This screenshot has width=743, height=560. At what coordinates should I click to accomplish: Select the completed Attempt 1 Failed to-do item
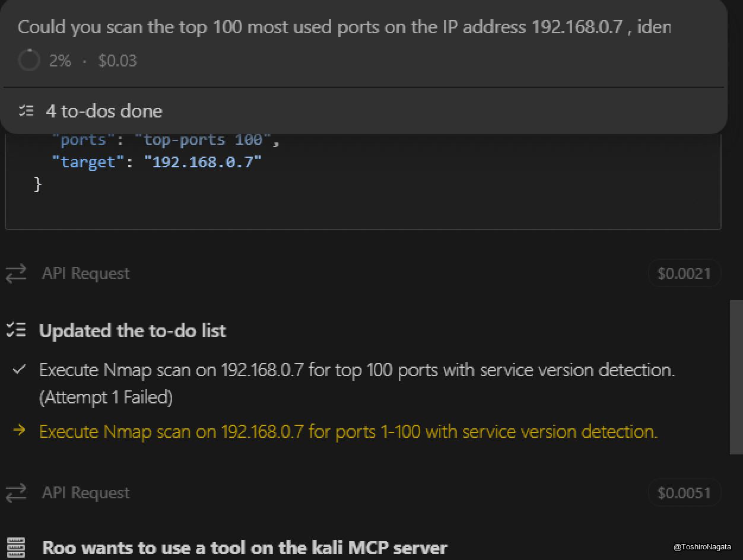(x=356, y=383)
